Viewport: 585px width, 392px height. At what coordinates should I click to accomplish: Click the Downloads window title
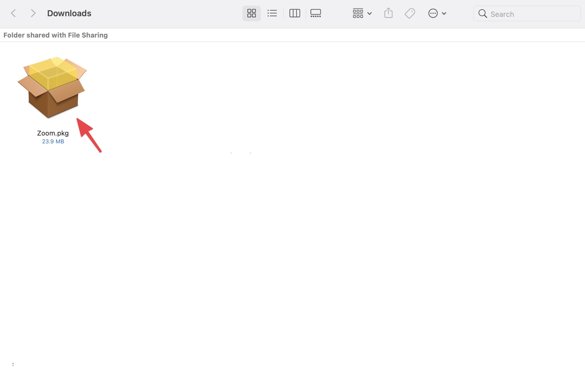[x=69, y=13]
